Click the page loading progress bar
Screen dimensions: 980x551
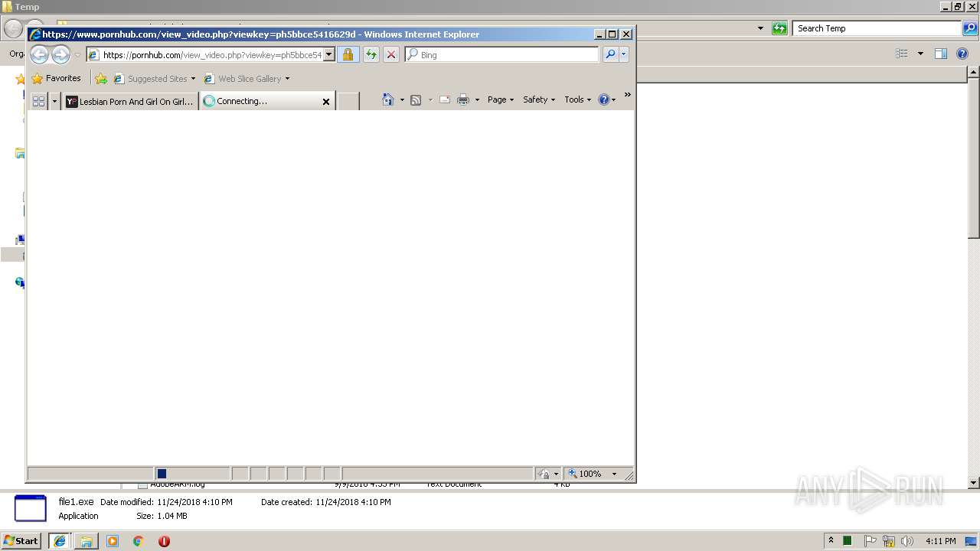click(192, 474)
